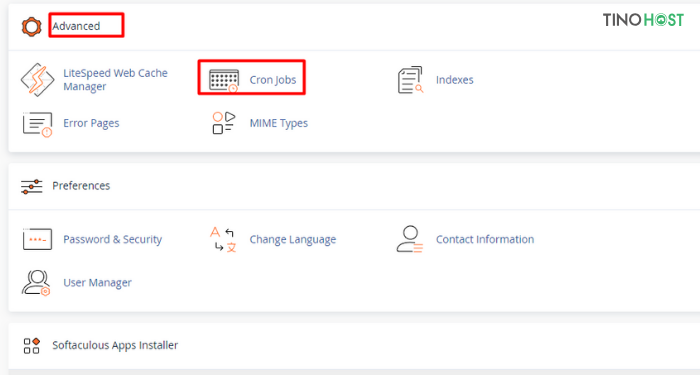Click the Contact Information person icon
Screen dimensions: 700x375
click(410, 239)
